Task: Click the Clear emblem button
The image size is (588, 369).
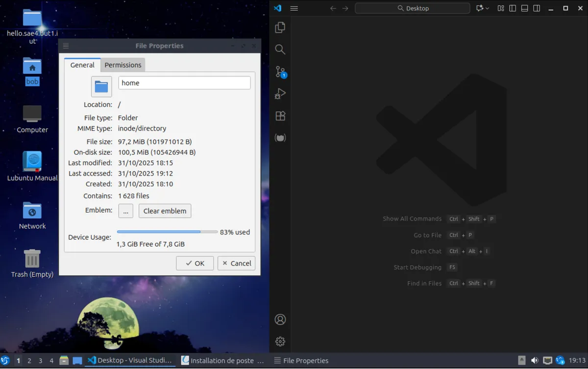Action: pyautogui.click(x=165, y=211)
